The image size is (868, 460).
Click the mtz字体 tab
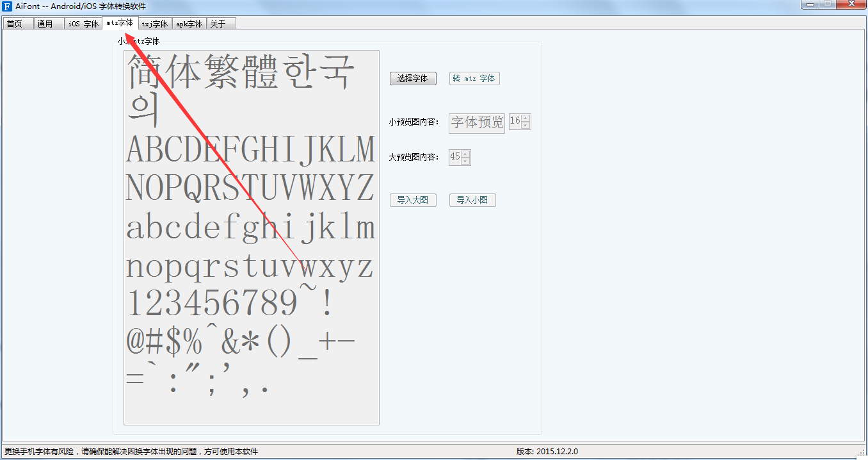coord(120,23)
